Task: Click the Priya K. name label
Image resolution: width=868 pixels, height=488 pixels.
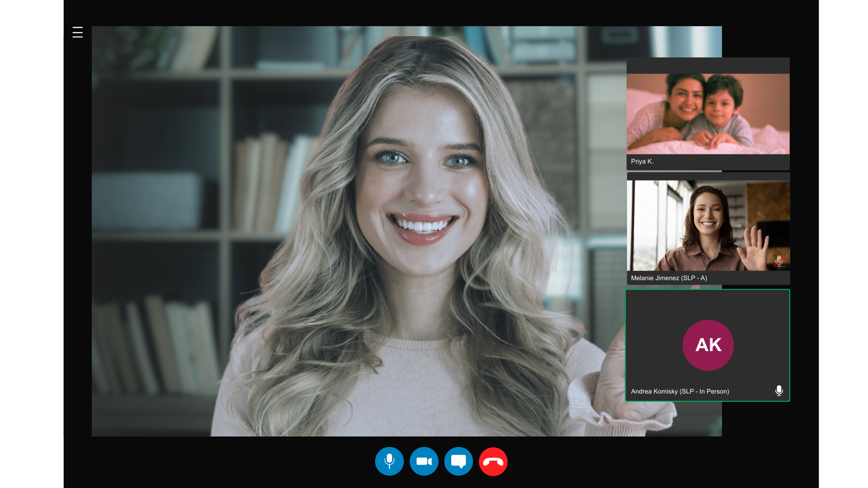Action: coord(642,161)
